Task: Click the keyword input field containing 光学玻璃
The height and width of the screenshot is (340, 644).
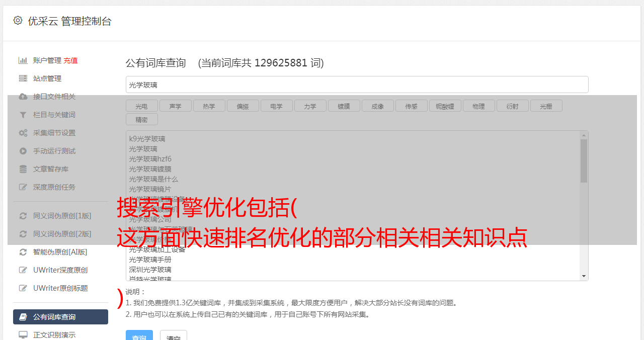Action: pos(357,84)
